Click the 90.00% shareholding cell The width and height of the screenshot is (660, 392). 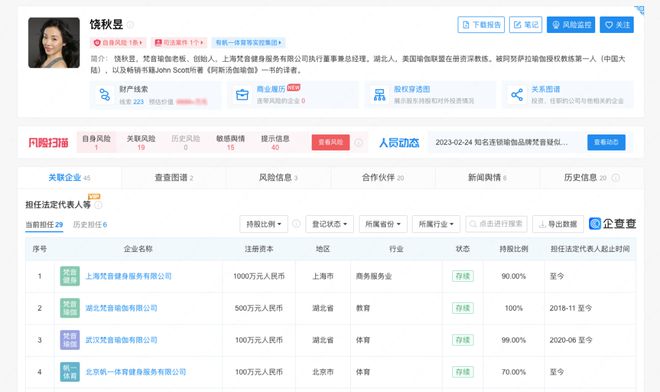[x=514, y=276]
